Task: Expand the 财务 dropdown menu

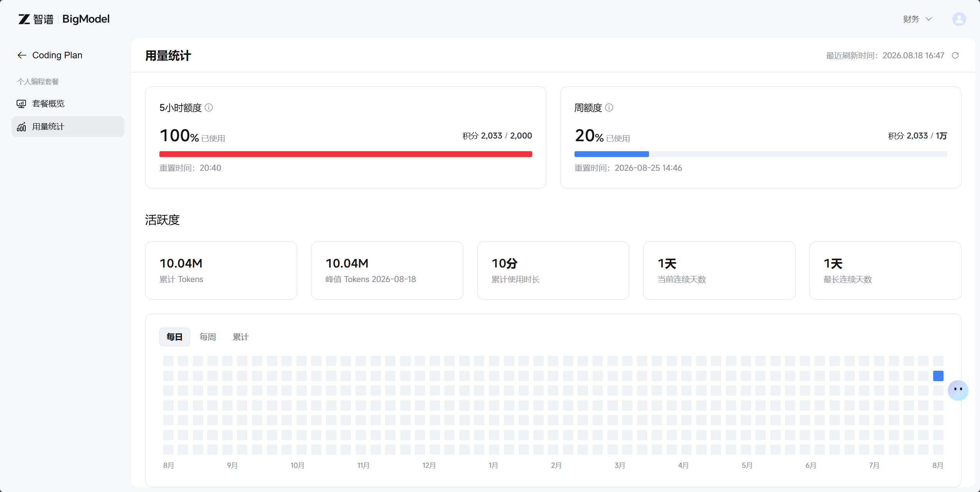Action: pyautogui.click(x=918, y=19)
